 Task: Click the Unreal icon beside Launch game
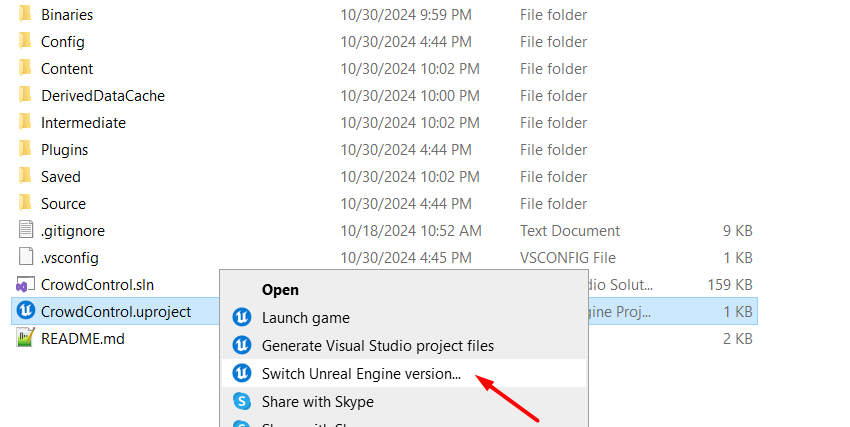(x=241, y=318)
